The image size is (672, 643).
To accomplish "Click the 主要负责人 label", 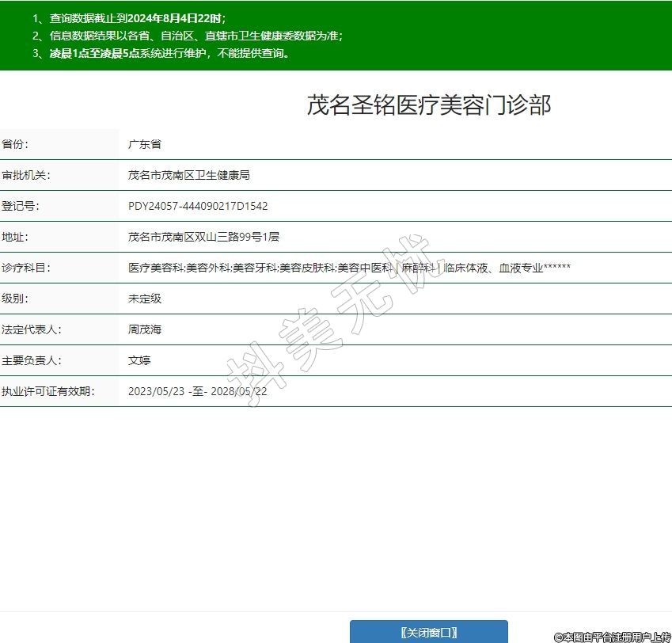I will click(x=32, y=360).
